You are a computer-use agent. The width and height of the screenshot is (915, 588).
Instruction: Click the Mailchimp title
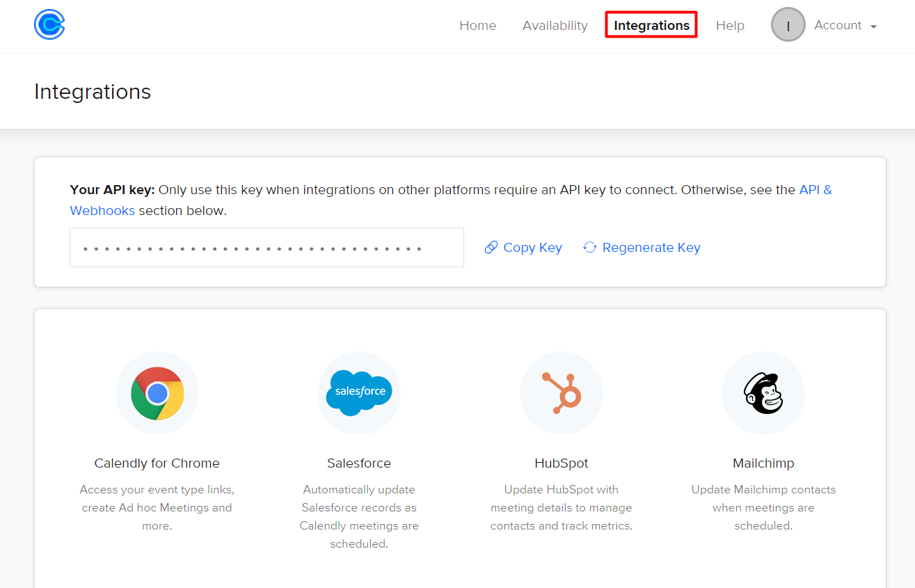point(763,463)
